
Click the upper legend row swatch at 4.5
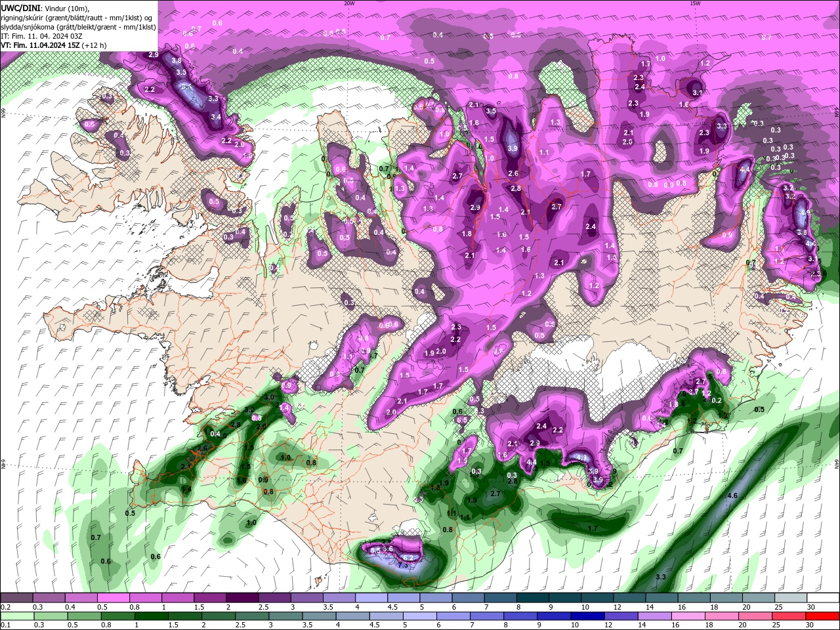coord(404,598)
